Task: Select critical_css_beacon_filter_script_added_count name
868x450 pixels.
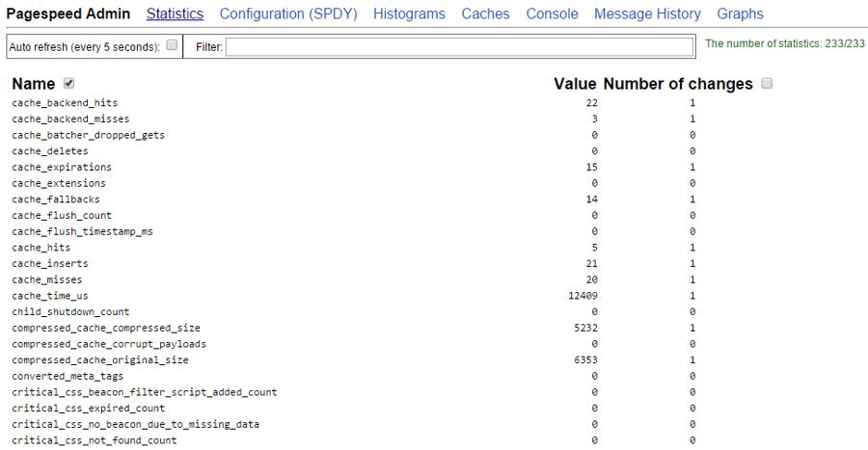Action: pos(145,392)
